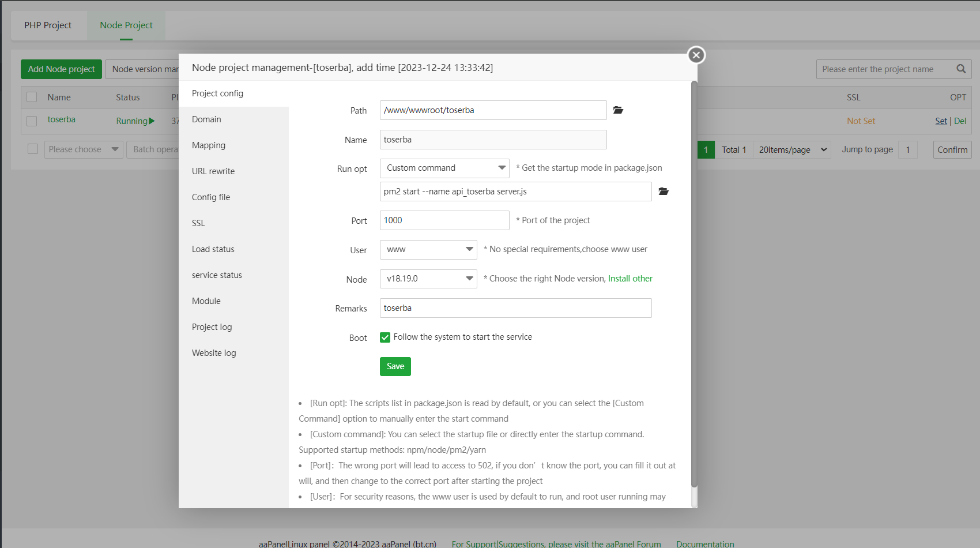The image size is (980, 548).
Task: Open the Run opt Custom command dropdown
Action: coord(444,168)
